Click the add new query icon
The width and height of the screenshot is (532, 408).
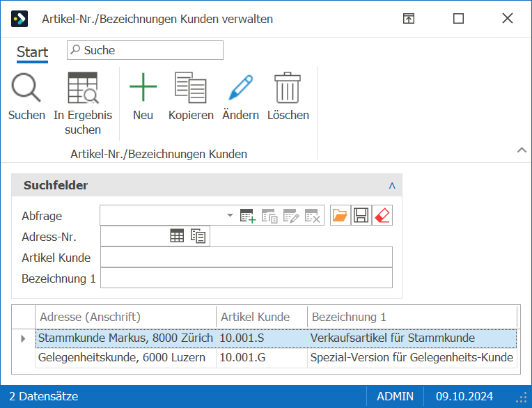point(248,216)
